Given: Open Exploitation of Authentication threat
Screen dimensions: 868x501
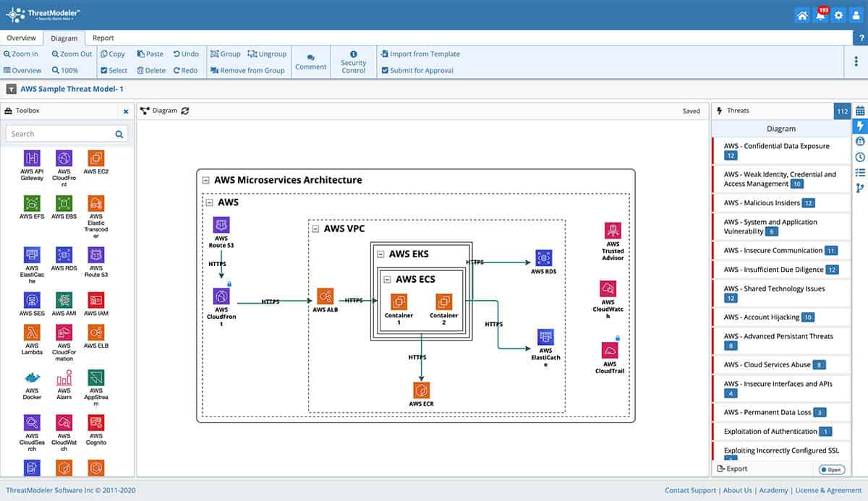Looking at the screenshot, I should (781, 431).
